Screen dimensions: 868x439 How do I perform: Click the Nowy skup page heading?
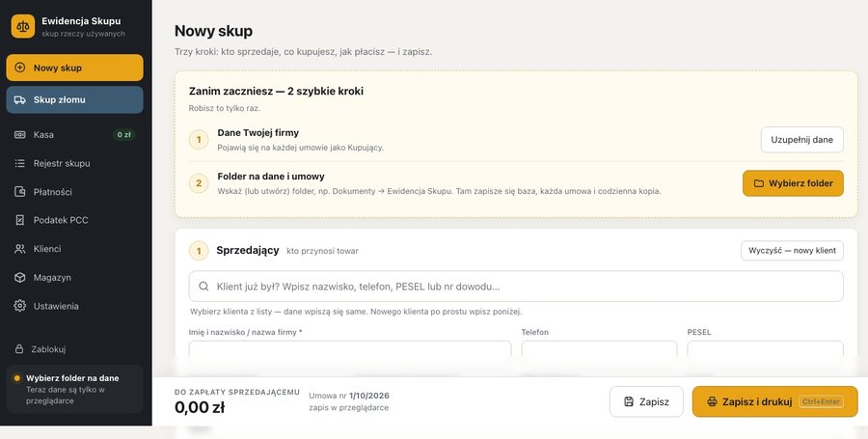pos(214,31)
